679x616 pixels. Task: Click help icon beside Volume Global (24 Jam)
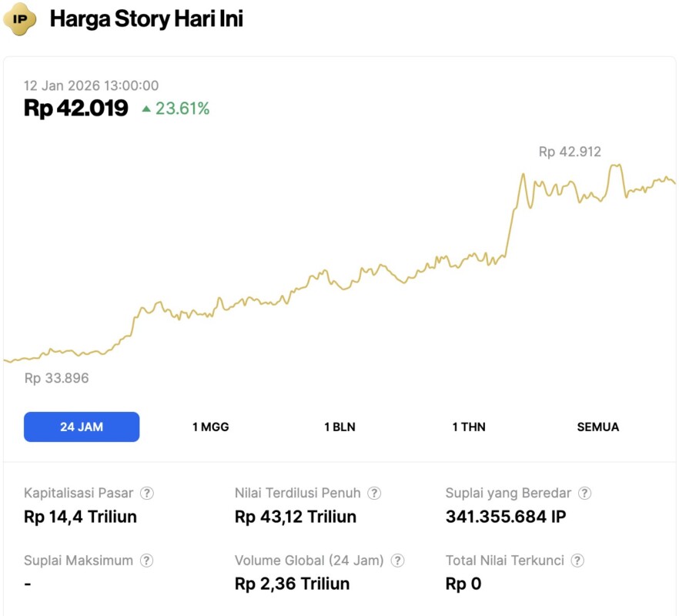point(397,561)
